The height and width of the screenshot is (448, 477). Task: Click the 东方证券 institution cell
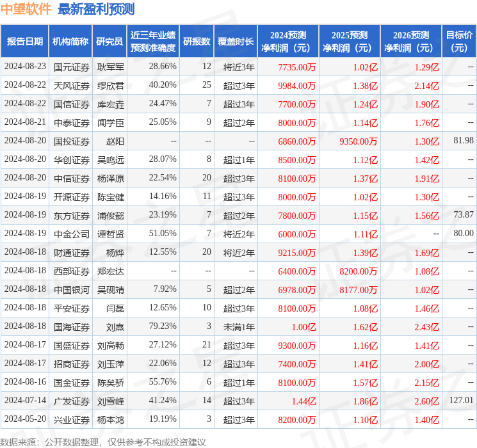click(x=72, y=216)
